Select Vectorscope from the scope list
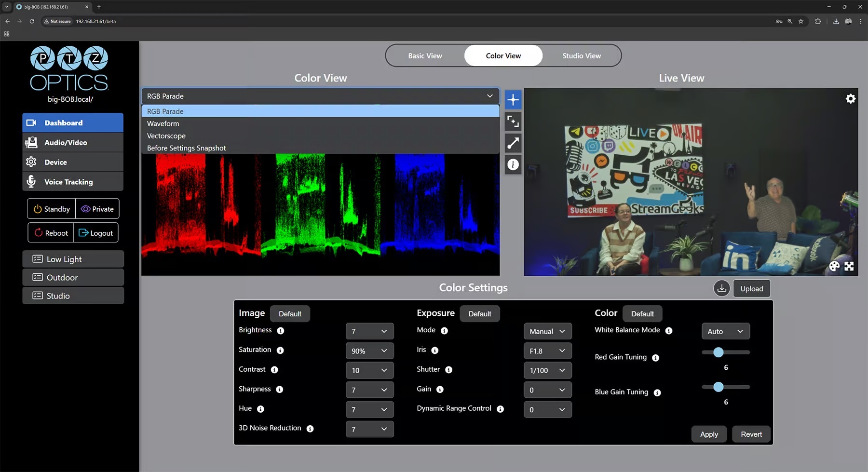The height and width of the screenshot is (472, 868). 166,136
